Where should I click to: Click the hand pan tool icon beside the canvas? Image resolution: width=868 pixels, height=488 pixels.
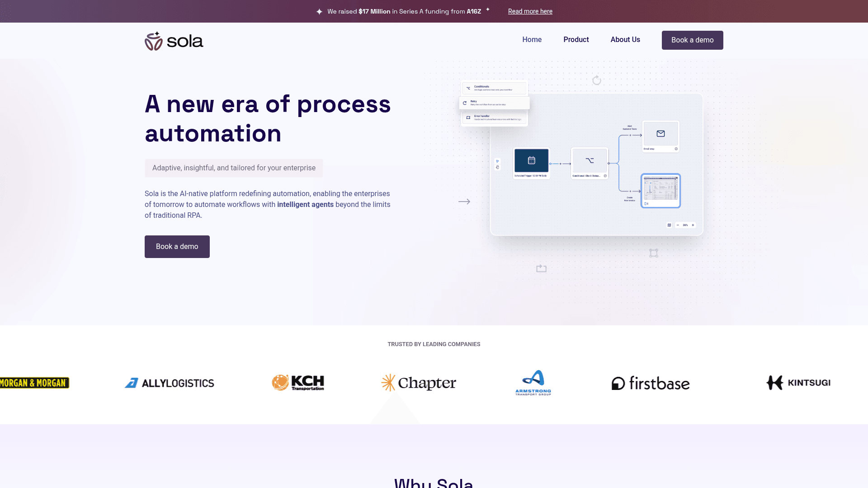[x=497, y=167]
